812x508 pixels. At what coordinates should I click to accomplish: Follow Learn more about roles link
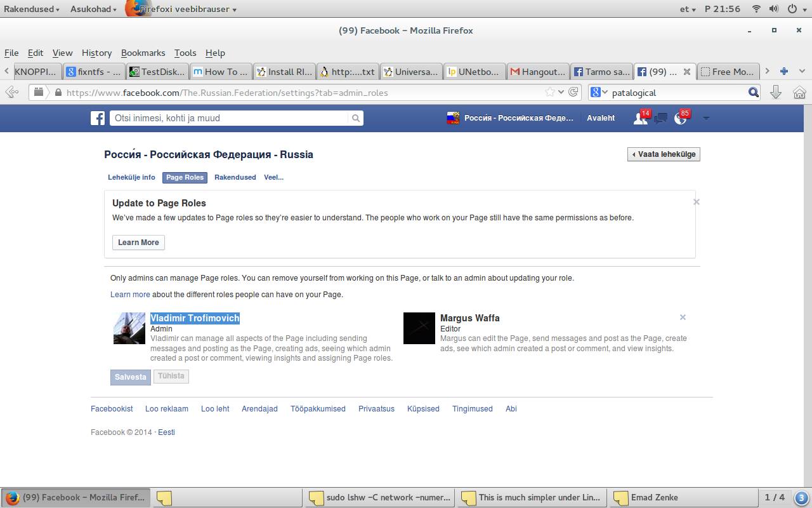click(x=130, y=295)
